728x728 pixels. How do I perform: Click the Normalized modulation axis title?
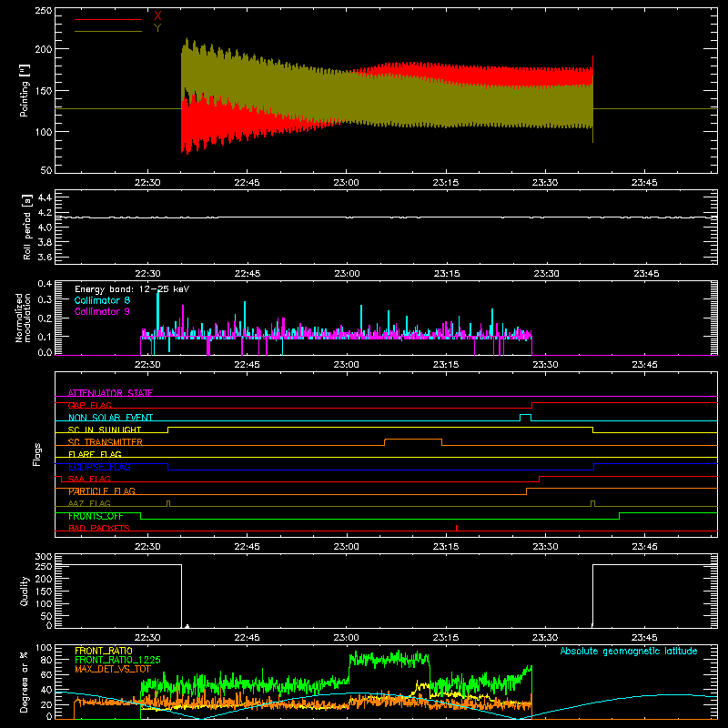23,318
